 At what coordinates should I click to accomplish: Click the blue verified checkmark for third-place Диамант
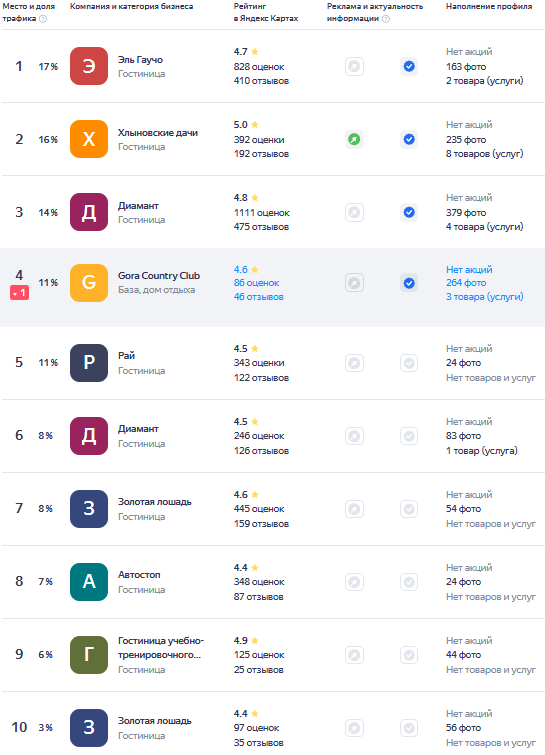[x=409, y=212]
